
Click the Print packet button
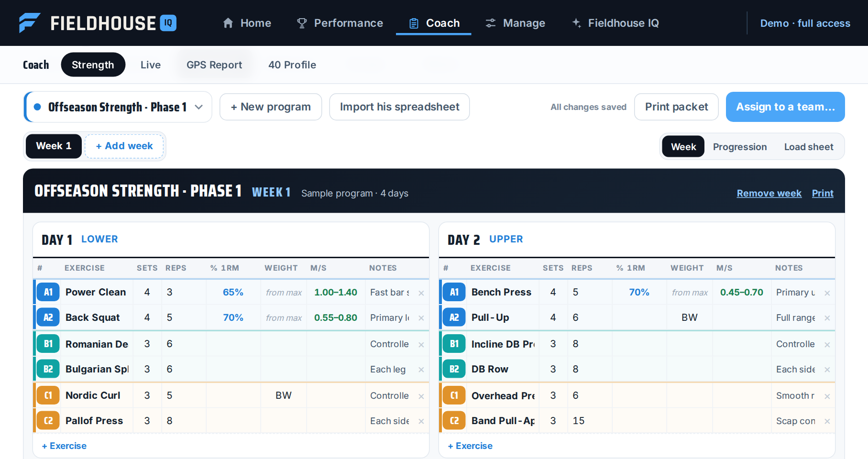[x=676, y=107]
